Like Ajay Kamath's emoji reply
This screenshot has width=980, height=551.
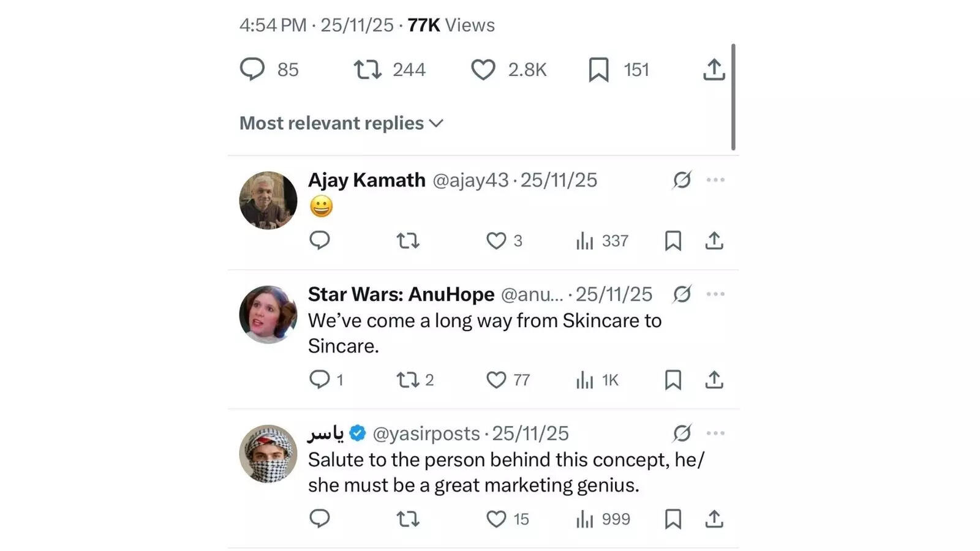496,241
